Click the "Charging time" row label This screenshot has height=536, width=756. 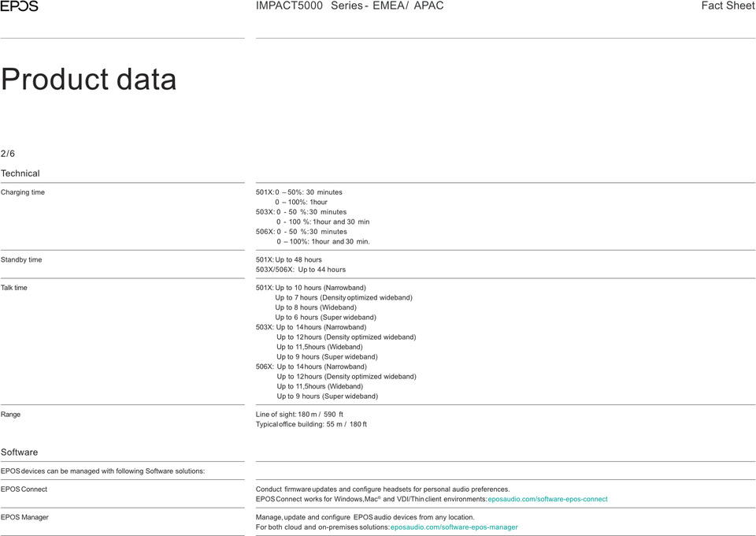click(23, 192)
